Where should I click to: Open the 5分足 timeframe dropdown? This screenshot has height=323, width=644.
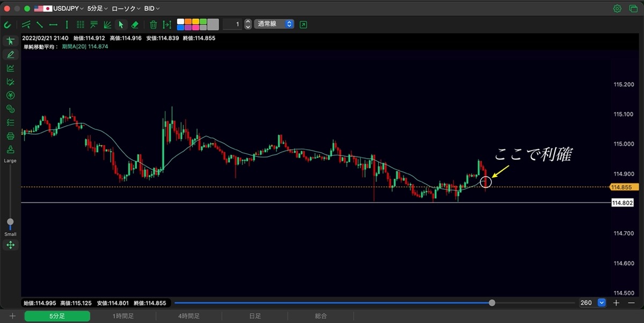pos(98,9)
